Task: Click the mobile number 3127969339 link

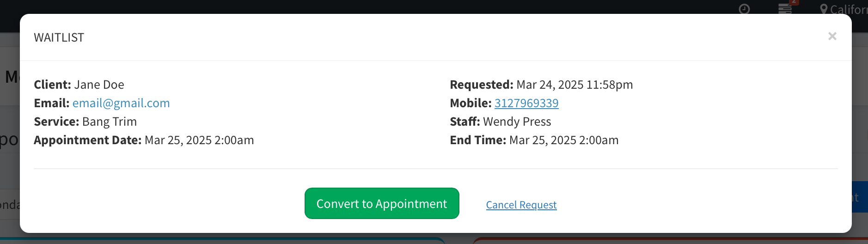Action: click(526, 103)
